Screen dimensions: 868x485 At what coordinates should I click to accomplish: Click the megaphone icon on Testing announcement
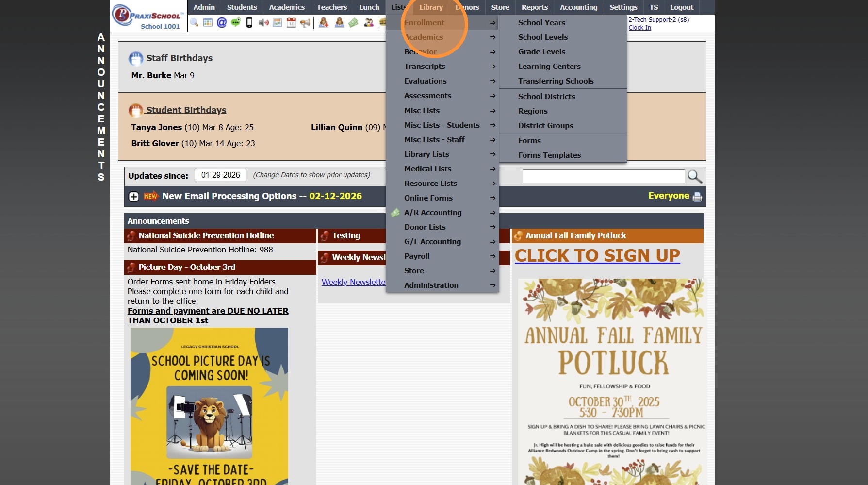325,236
